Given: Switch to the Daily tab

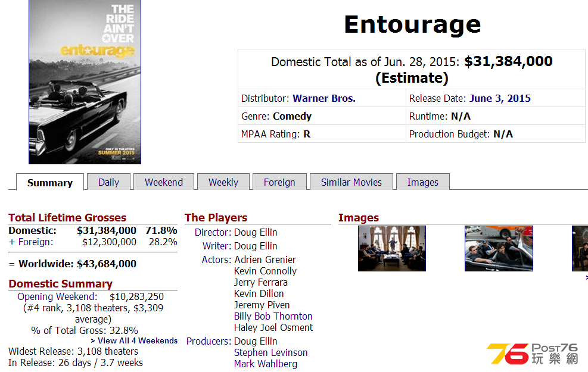Looking at the screenshot, I should [109, 182].
